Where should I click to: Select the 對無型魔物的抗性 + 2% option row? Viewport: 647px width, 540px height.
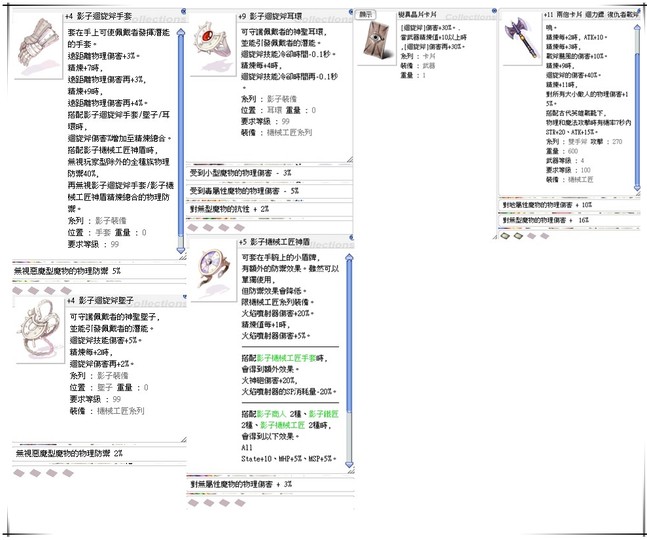coord(230,209)
